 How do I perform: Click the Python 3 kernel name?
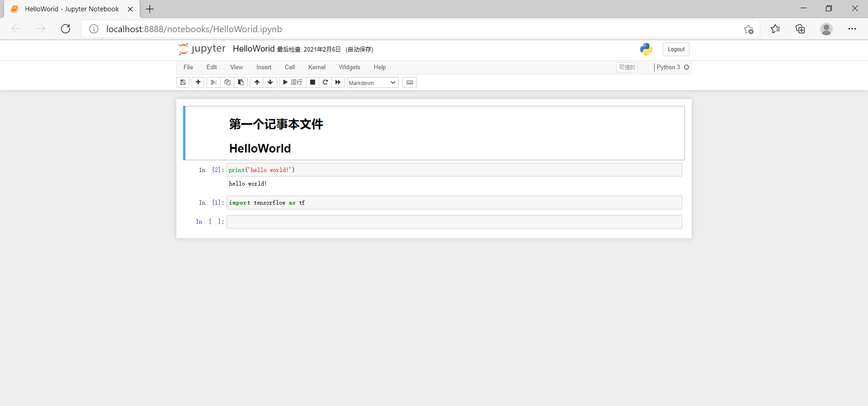[x=668, y=67]
